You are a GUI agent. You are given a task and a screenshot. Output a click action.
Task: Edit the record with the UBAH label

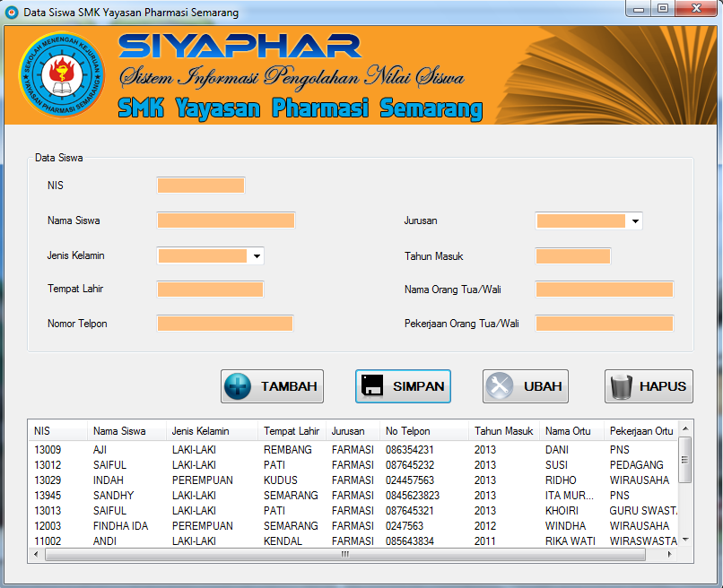(542, 386)
